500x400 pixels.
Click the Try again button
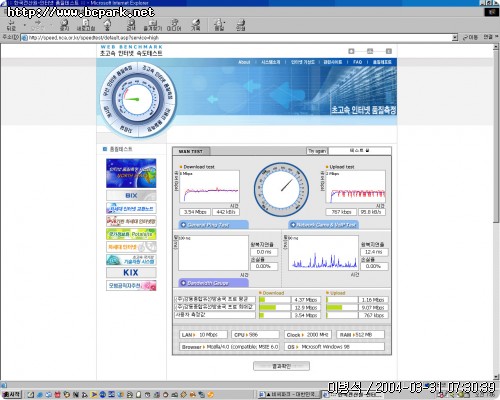[x=317, y=151]
